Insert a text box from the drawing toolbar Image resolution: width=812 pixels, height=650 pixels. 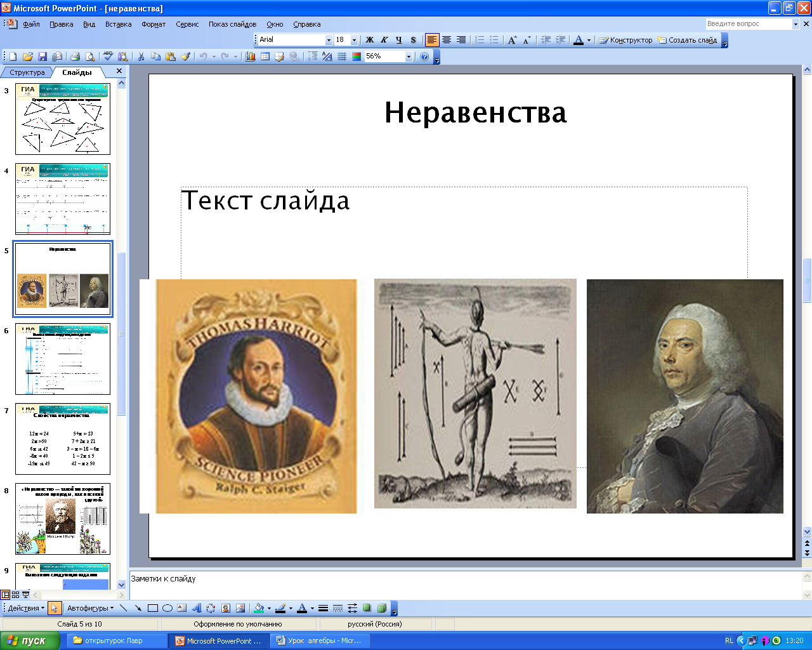(x=182, y=608)
